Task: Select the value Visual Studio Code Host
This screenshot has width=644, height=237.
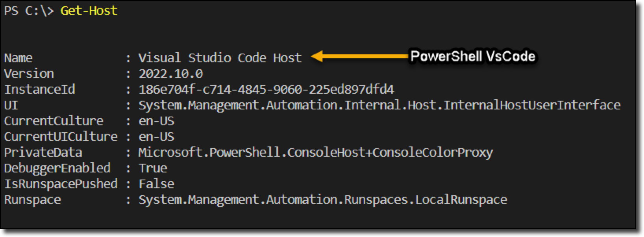Action: coord(220,58)
